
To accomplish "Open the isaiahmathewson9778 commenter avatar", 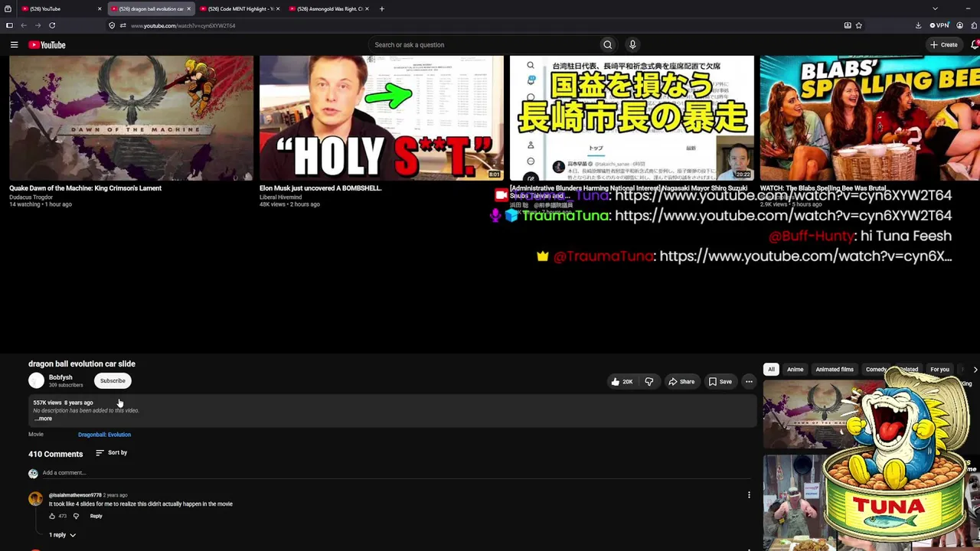I will tap(36, 499).
